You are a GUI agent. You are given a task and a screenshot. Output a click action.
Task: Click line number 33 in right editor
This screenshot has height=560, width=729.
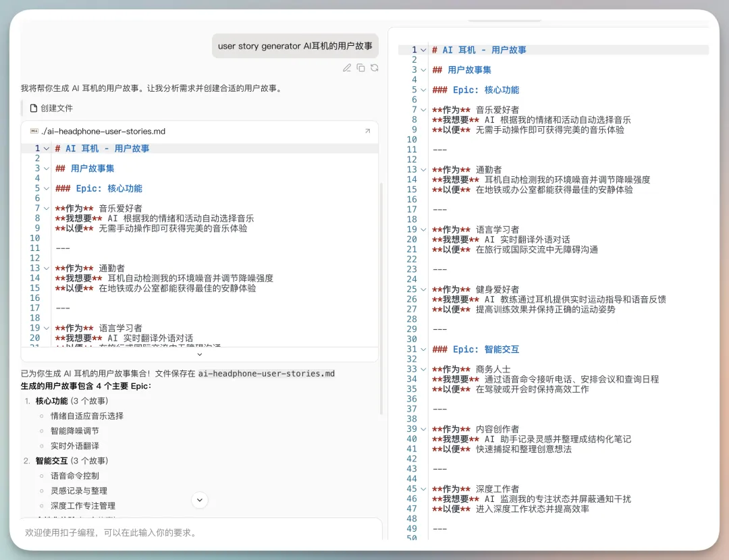coord(412,369)
